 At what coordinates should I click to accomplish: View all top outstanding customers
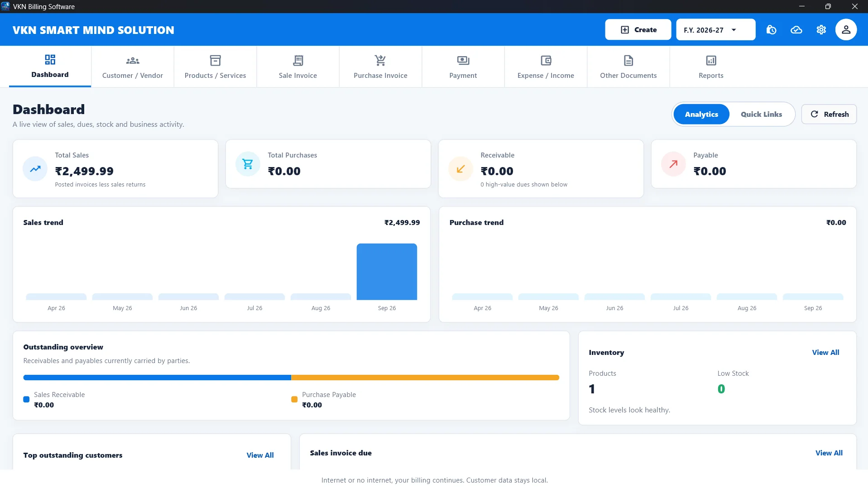(260, 455)
